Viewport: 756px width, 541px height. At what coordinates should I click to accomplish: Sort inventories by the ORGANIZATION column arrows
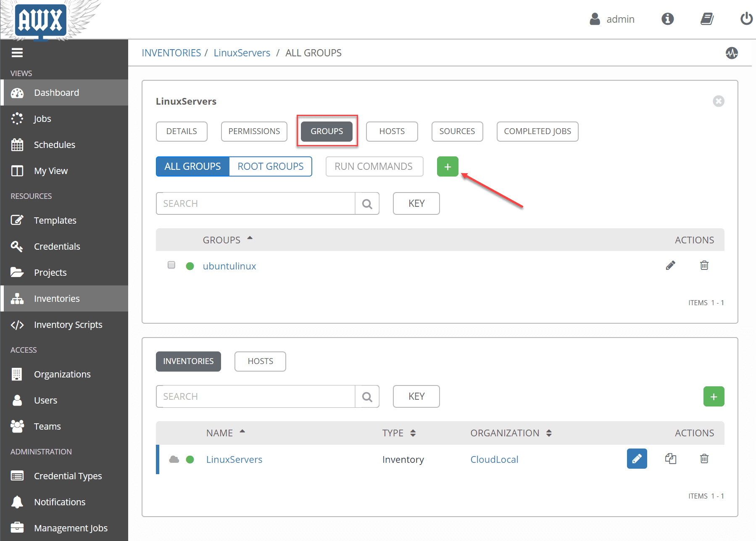[x=549, y=433]
